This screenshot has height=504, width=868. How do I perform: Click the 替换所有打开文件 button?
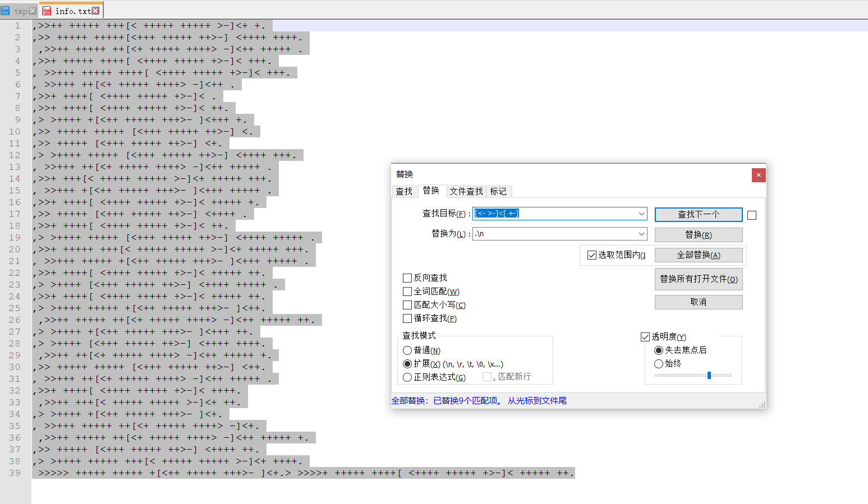tap(698, 279)
